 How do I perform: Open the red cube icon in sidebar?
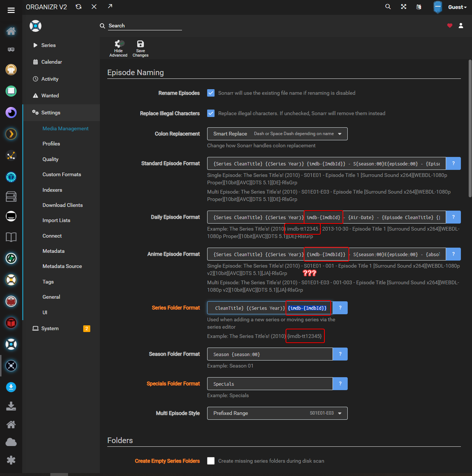[11, 323]
